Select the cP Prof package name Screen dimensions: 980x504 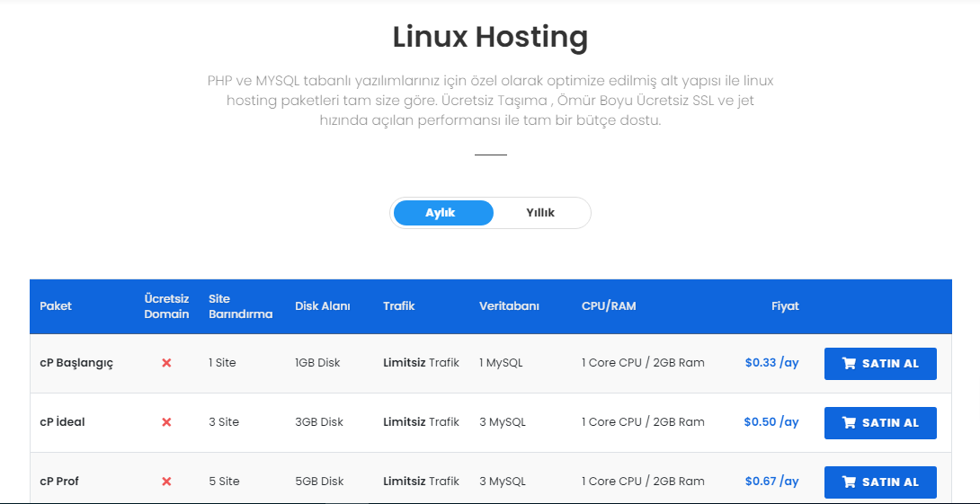[58, 482]
